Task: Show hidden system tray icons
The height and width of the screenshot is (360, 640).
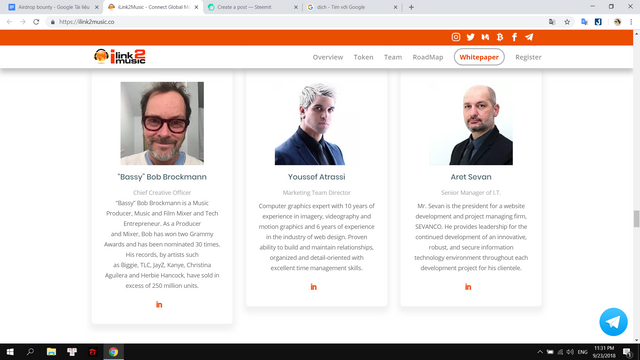Action: coord(540,352)
